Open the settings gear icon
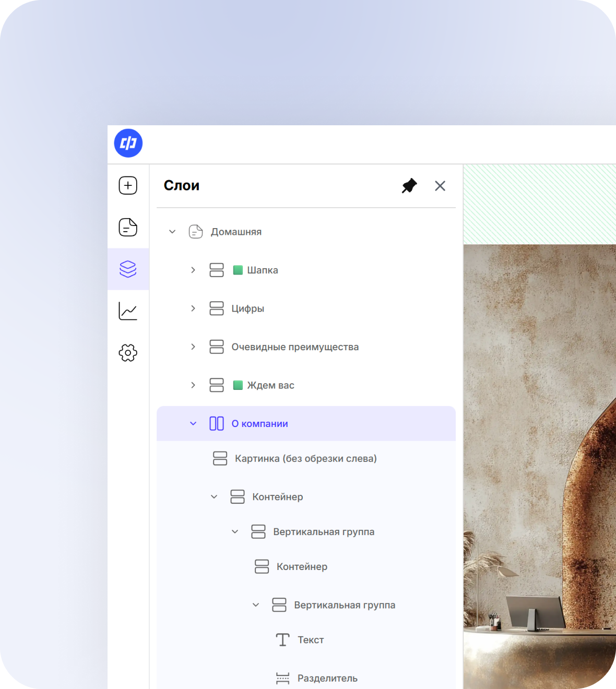This screenshot has height=689, width=616. 128,353
